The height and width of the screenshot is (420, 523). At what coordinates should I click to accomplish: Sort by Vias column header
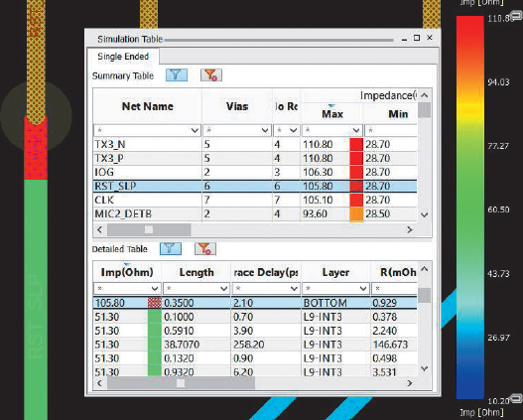click(x=237, y=106)
